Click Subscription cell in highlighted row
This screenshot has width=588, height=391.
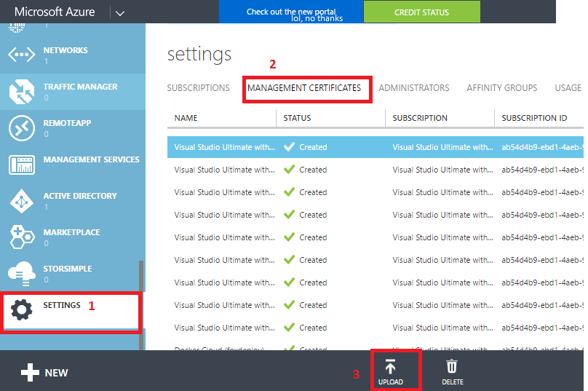[x=443, y=147]
